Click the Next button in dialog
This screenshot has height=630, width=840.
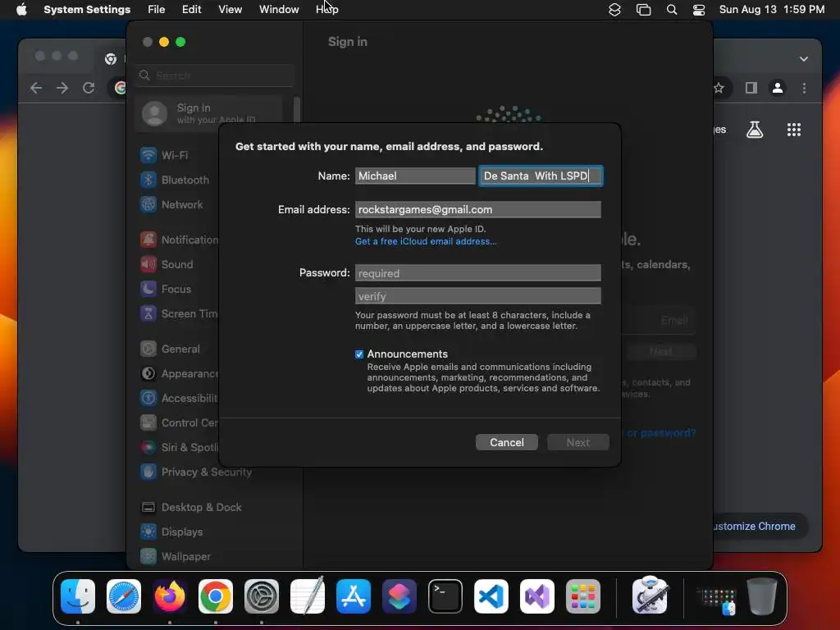pos(578,442)
